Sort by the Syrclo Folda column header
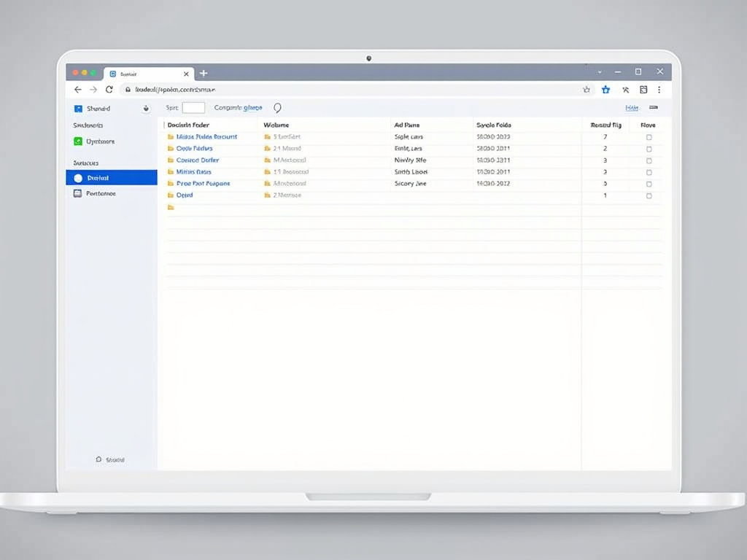 pos(494,125)
